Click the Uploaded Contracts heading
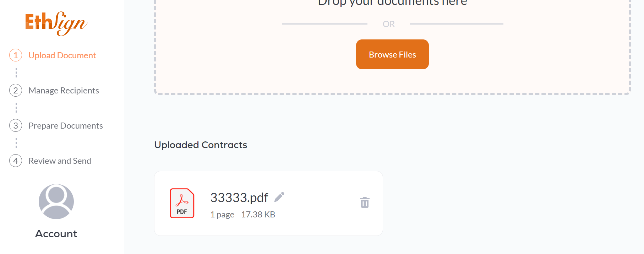 [x=201, y=145]
